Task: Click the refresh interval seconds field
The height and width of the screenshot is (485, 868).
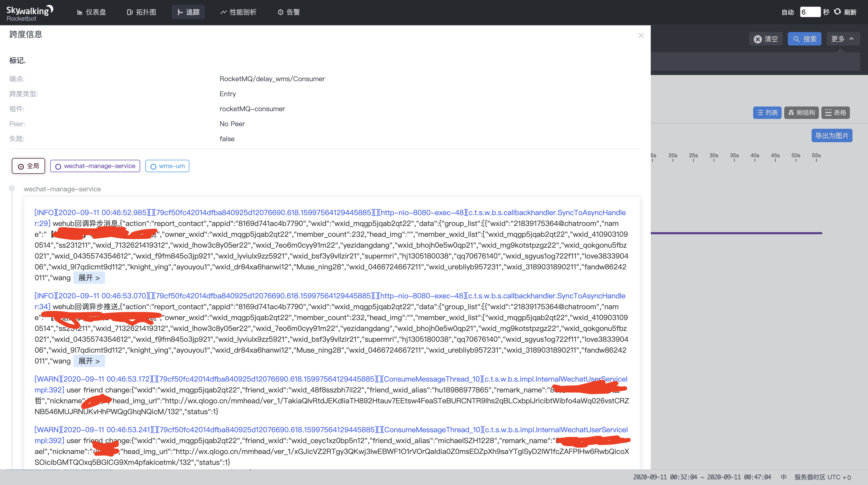Action: tap(810, 12)
